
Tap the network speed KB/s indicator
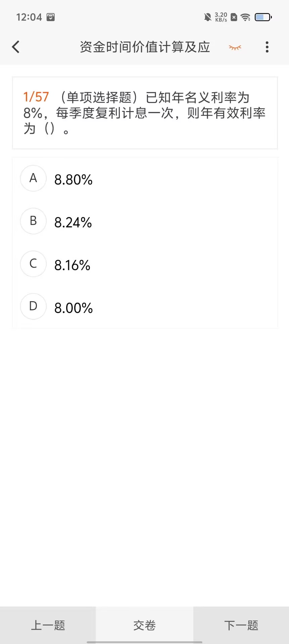coord(221,17)
